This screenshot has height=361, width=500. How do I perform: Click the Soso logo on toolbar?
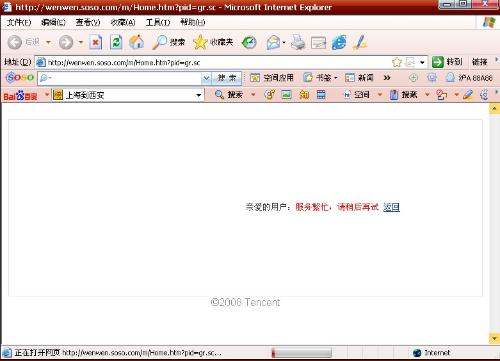(20, 78)
